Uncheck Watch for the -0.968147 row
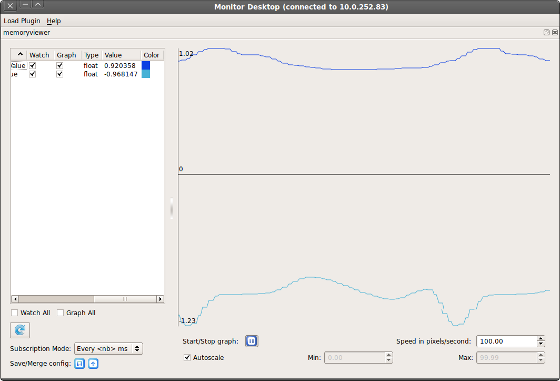 32,74
